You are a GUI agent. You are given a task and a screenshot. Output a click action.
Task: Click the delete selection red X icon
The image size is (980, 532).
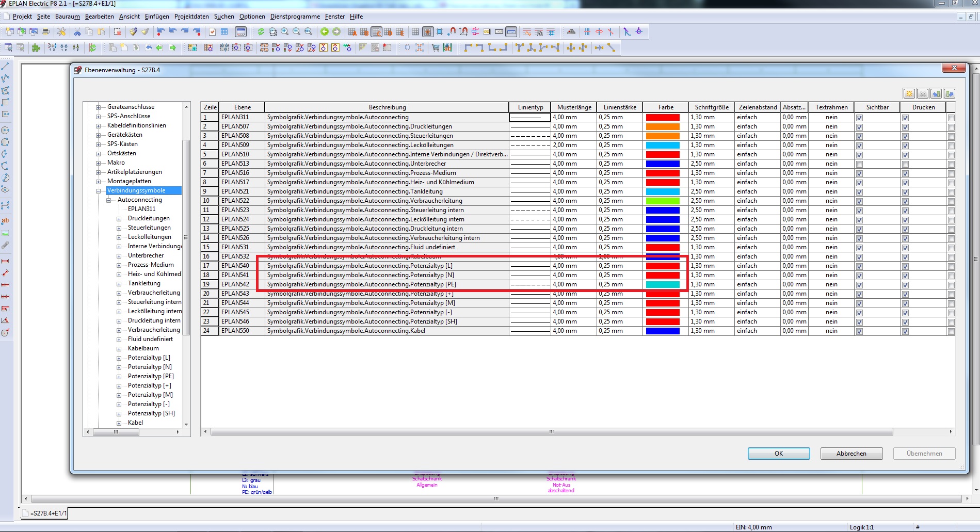[117, 32]
